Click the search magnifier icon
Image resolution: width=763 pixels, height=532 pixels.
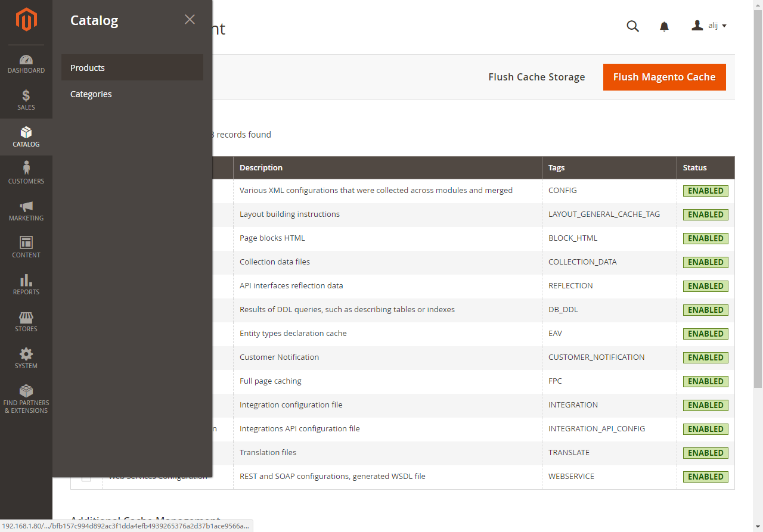click(x=632, y=26)
